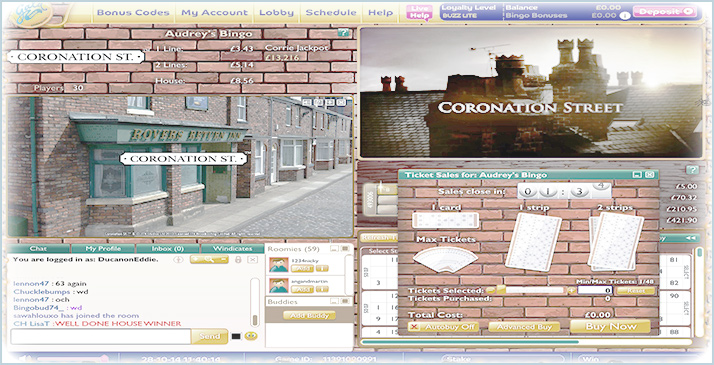Open help icon above the prize list
714x365 pixels.
point(692,170)
